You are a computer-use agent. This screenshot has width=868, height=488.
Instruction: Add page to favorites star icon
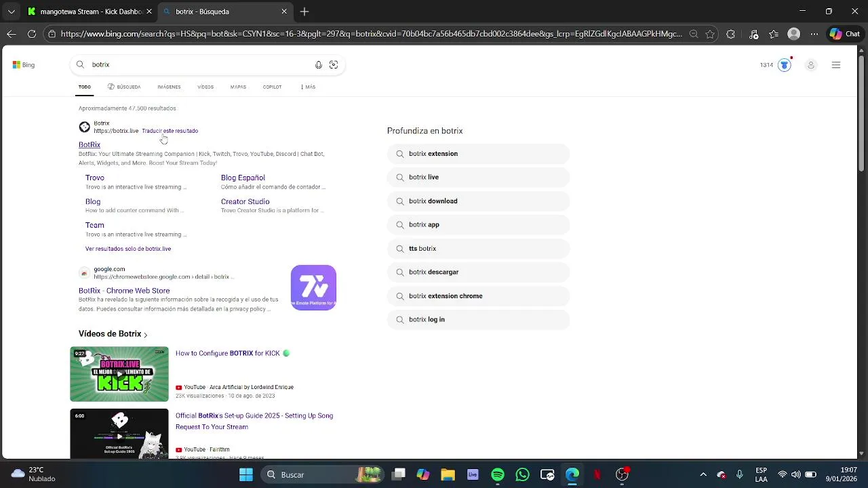710,34
